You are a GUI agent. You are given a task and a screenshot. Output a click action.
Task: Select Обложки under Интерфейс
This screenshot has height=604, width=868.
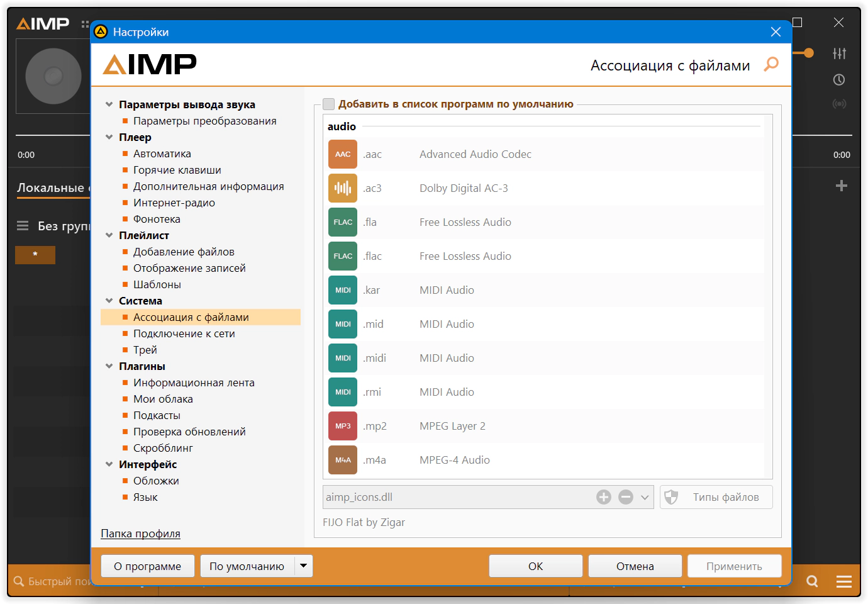click(x=156, y=481)
